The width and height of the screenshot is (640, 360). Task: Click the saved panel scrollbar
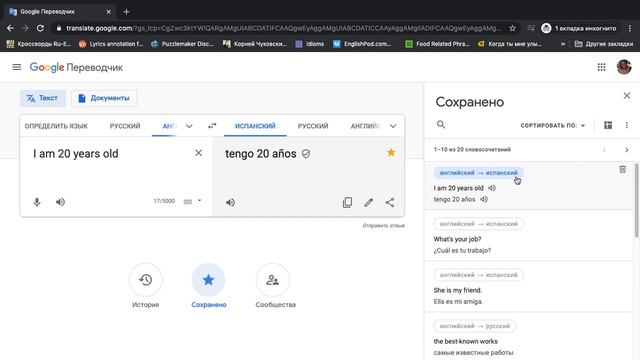(636, 200)
